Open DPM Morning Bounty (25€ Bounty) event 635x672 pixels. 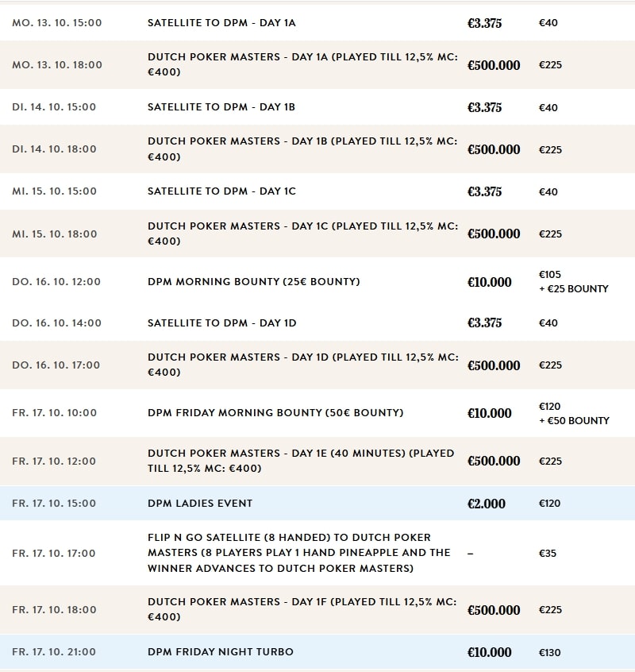pyautogui.click(x=253, y=281)
